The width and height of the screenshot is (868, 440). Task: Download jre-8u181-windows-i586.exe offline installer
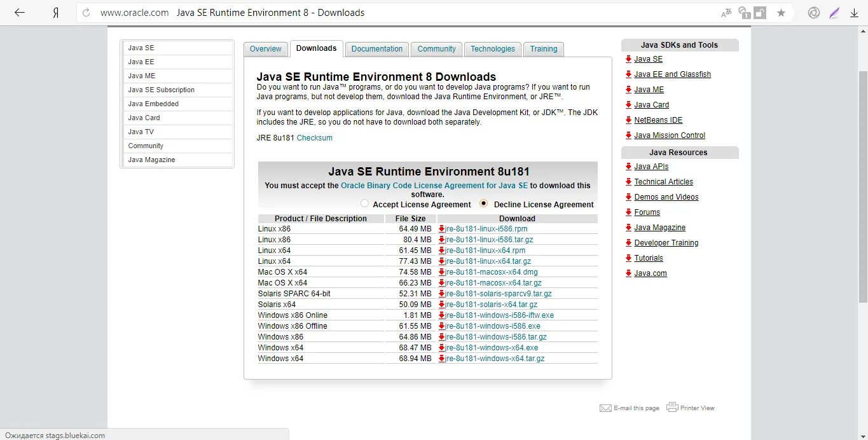point(493,326)
